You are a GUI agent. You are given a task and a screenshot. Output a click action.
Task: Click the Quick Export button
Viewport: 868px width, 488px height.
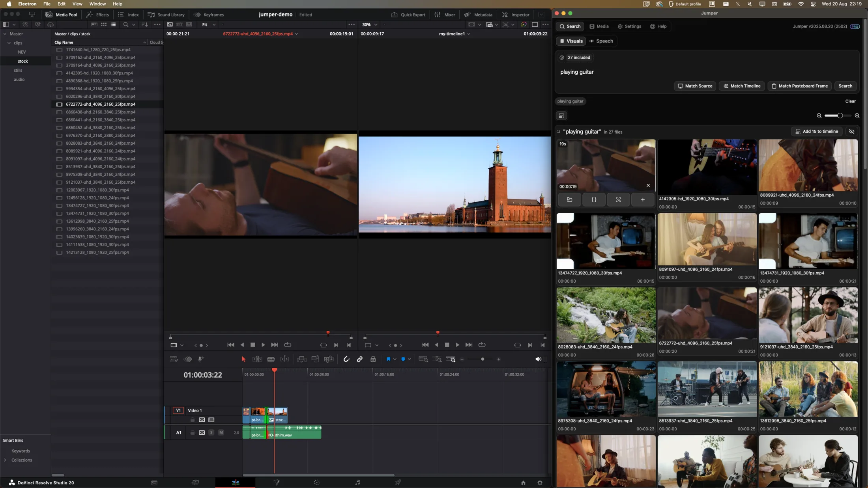408,15
